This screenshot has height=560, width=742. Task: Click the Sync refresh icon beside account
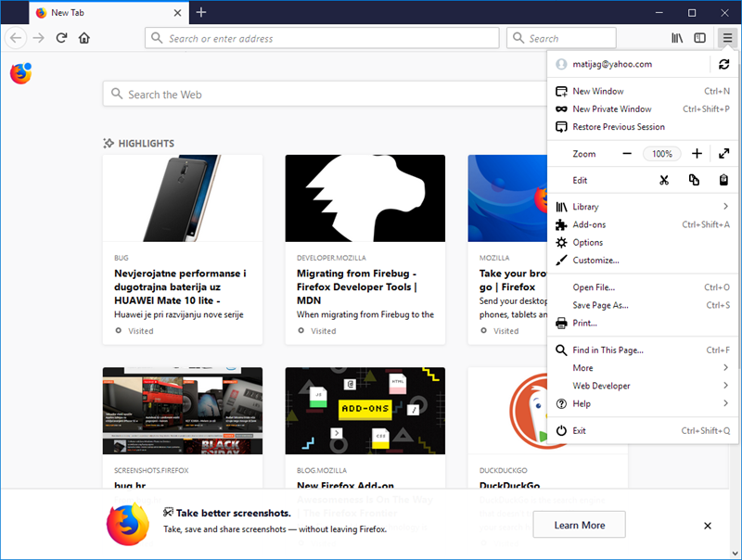724,64
